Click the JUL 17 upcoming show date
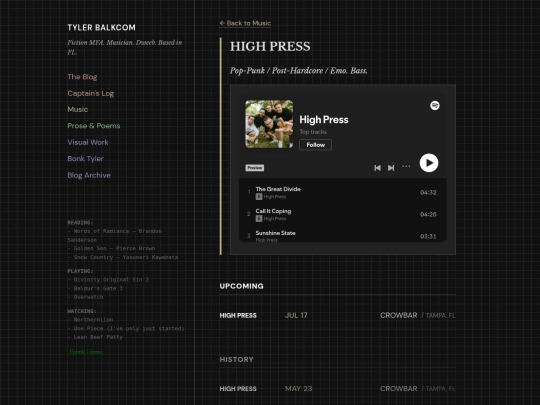Screen dimensions: 540x405 (296, 315)
